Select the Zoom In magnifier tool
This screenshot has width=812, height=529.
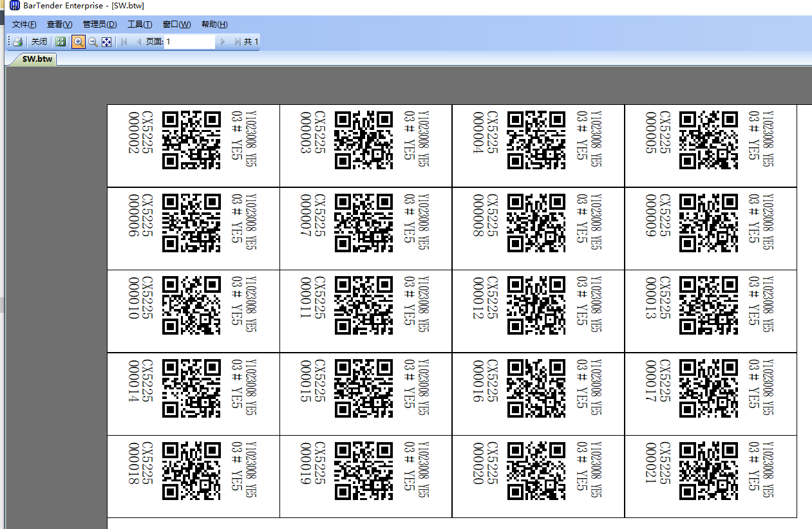point(78,42)
